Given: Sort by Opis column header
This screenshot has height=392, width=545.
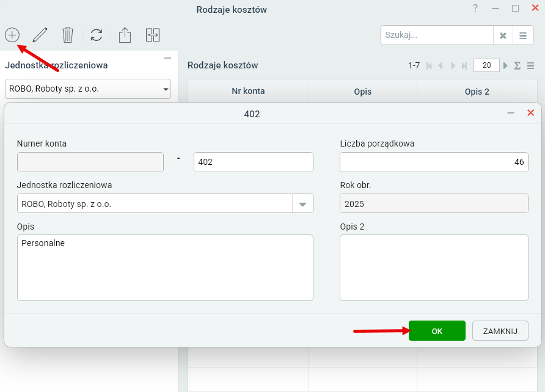Looking at the screenshot, I should [x=363, y=92].
